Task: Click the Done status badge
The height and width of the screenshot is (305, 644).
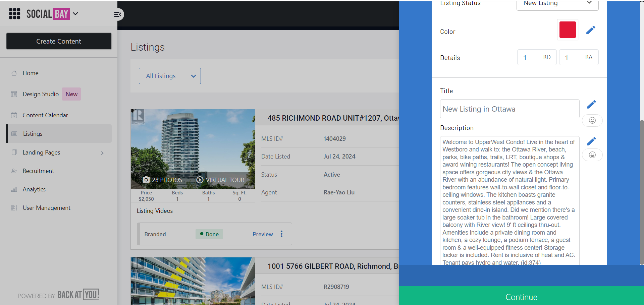Action: pyautogui.click(x=209, y=234)
